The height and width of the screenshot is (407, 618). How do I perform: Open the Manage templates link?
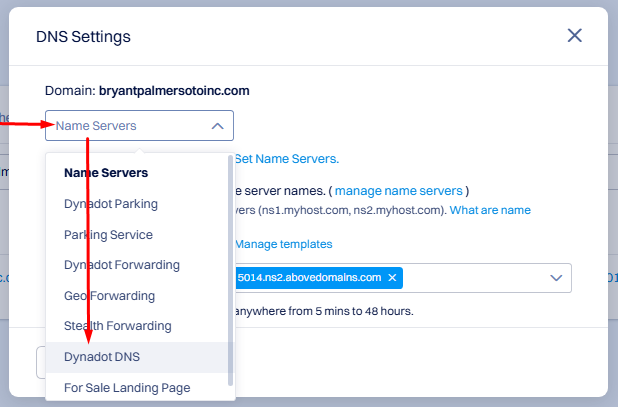point(284,244)
